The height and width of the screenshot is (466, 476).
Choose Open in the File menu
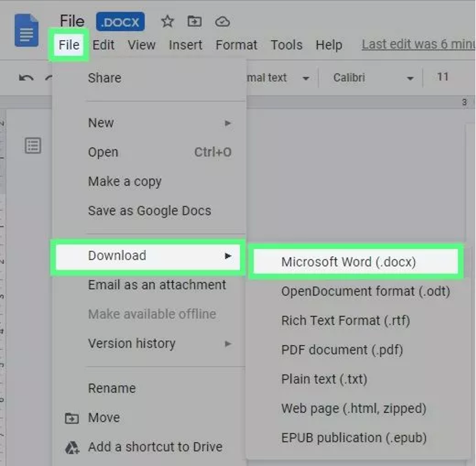pyautogui.click(x=149, y=152)
